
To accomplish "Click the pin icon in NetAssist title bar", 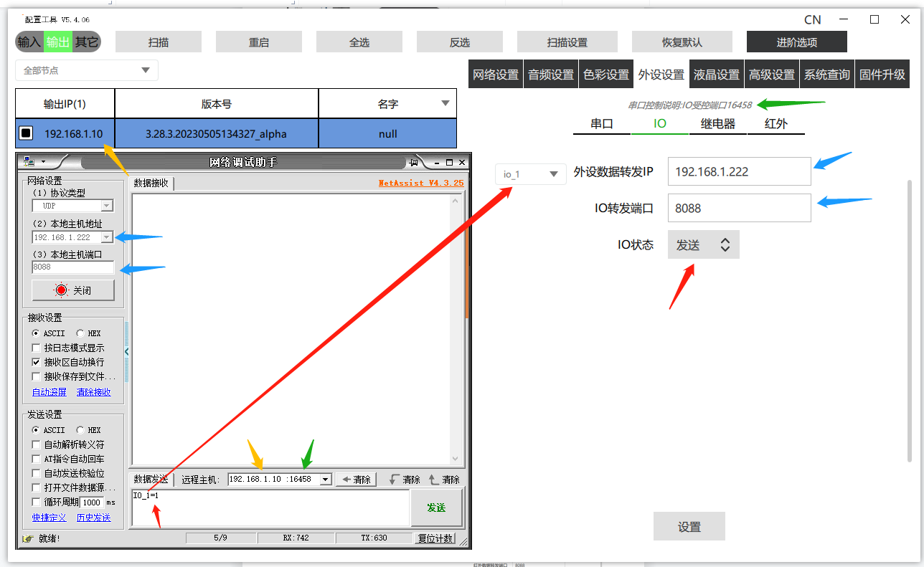I will 413,162.
